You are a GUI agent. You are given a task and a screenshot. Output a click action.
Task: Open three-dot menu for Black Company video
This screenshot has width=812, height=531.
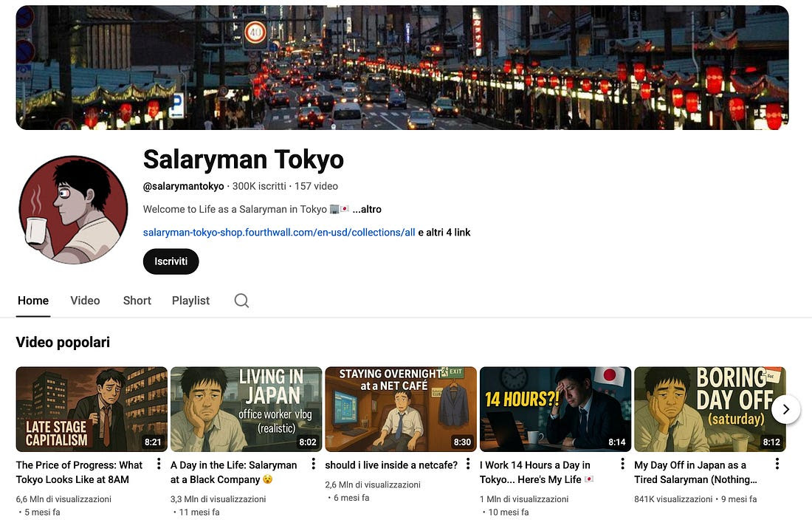313,465
